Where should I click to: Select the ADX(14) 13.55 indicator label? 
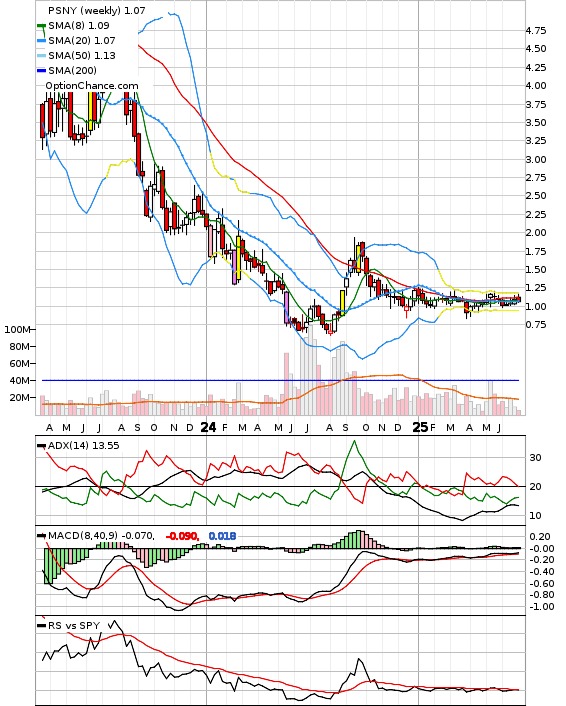[x=84, y=446]
